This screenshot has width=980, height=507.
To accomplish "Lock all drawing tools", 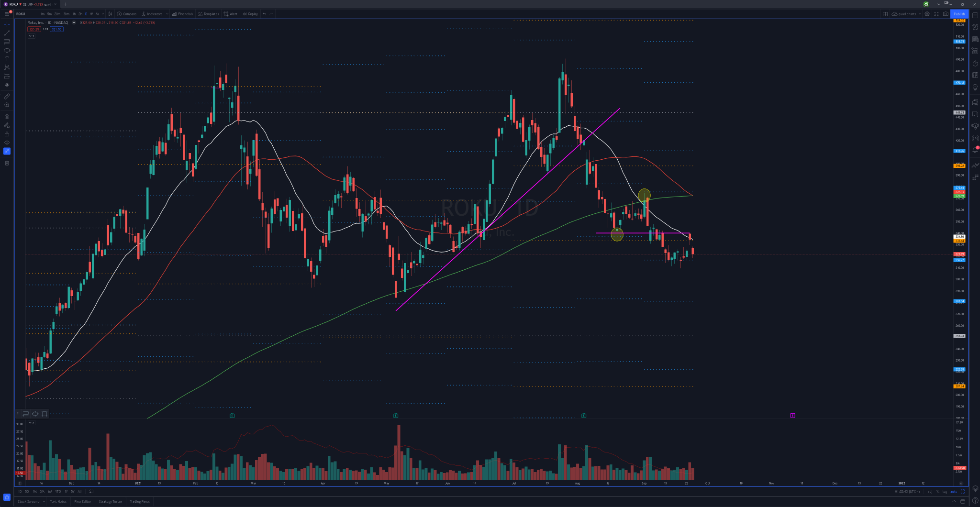I will pyautogui.click(x=7, y=134).
